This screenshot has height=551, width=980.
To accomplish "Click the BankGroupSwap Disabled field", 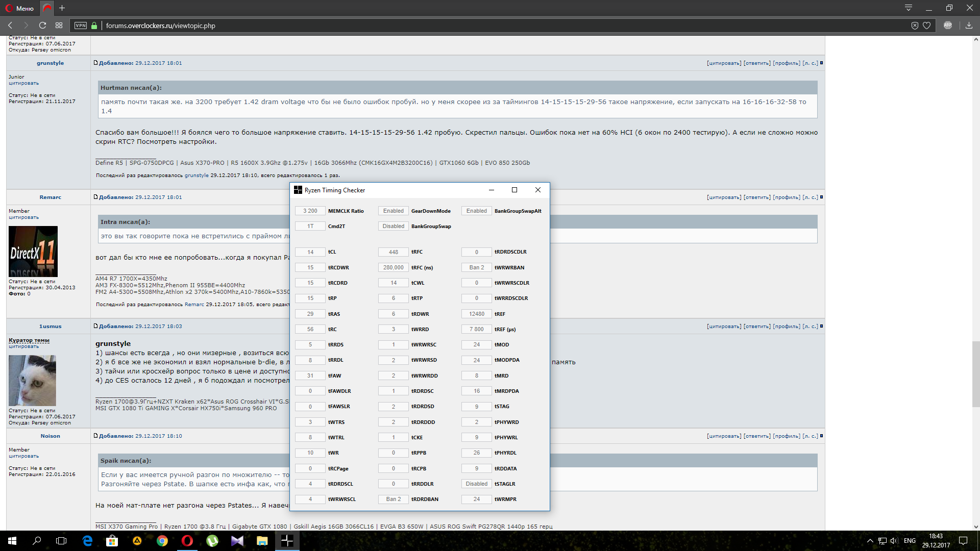I will 393,227.
